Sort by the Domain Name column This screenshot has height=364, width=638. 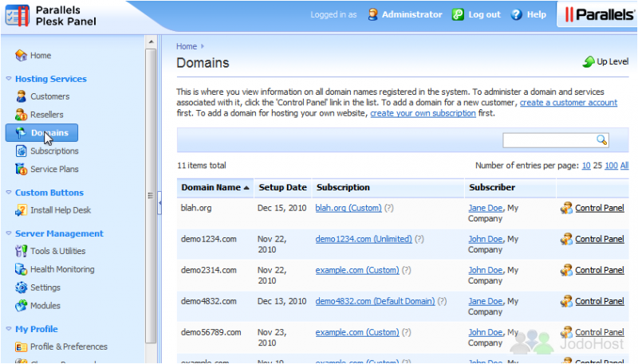215,188
